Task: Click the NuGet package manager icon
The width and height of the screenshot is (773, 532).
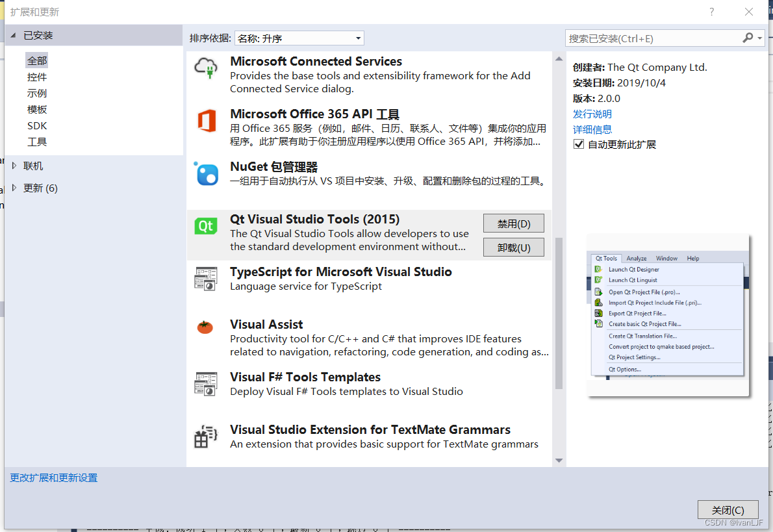Action: pyautogui.click(x=206, y=173)
